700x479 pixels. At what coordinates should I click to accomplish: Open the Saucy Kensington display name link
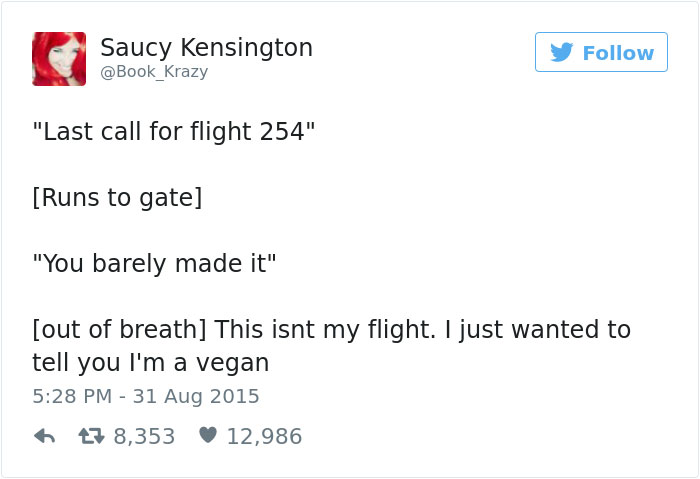click(206, 48)
